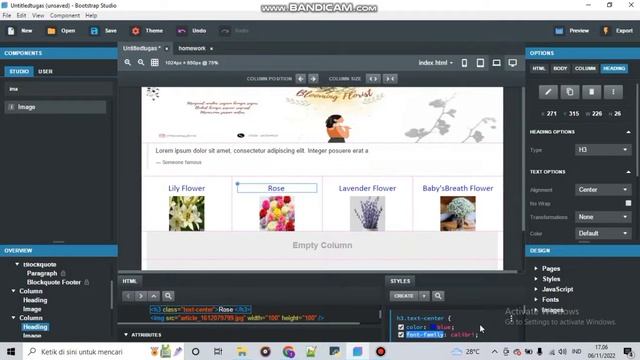Image resolution: width=640 pixels, height=360 pixels.
Task: Enable the No Wrap checkbox
Action: pyautogui.click(x=628, y=203)
